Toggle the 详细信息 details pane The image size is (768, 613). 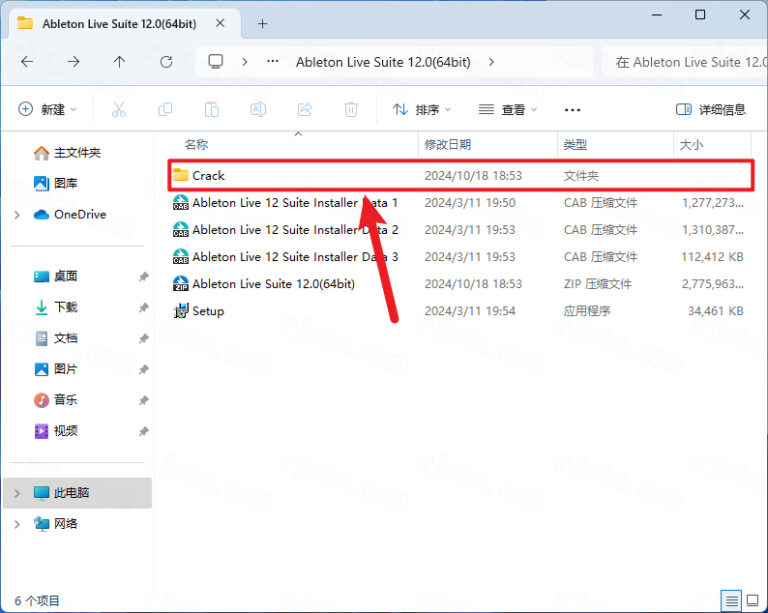[711, 109]
